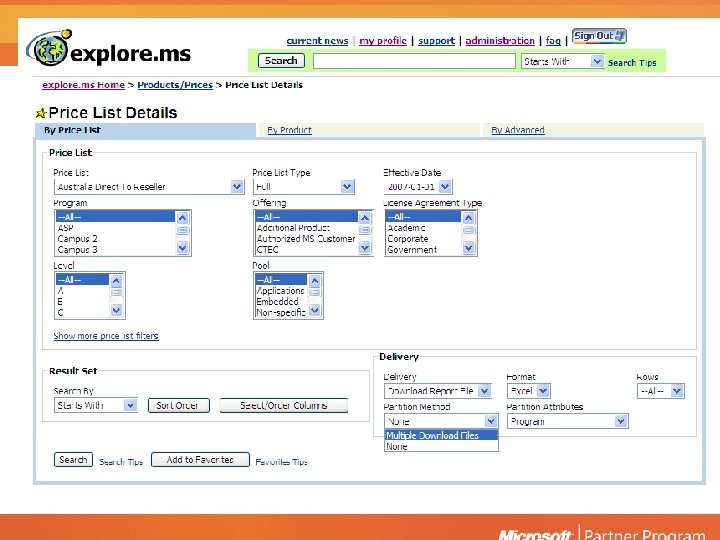Select CTEC in the Offering list
This screenshot has width=720, height=540.
(x=306, y=250)
